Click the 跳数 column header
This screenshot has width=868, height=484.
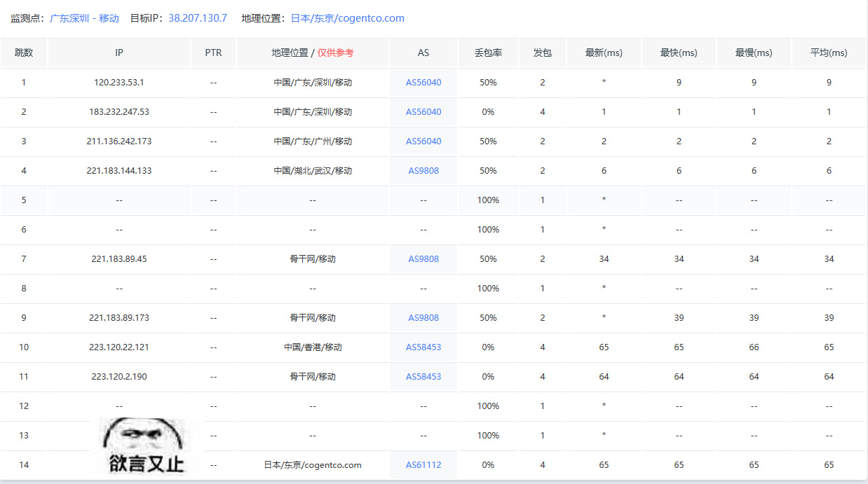click(24, 53)
